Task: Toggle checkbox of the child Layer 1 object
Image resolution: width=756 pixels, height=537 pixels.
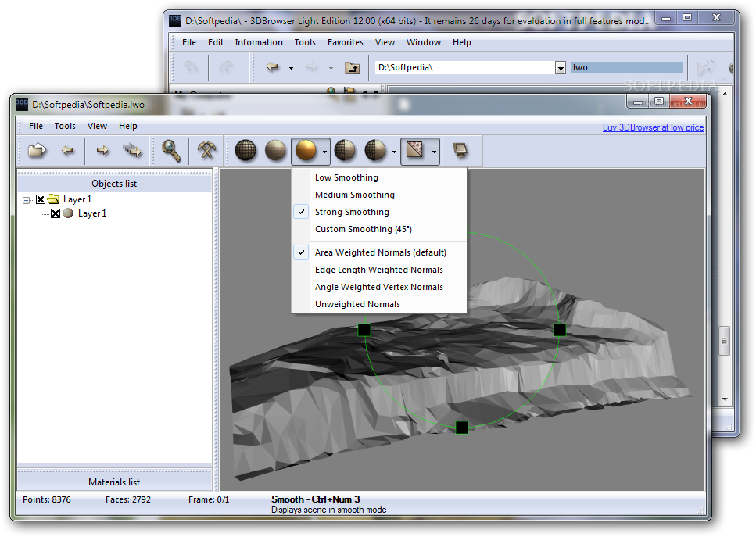Action: [x=56, y=213]
